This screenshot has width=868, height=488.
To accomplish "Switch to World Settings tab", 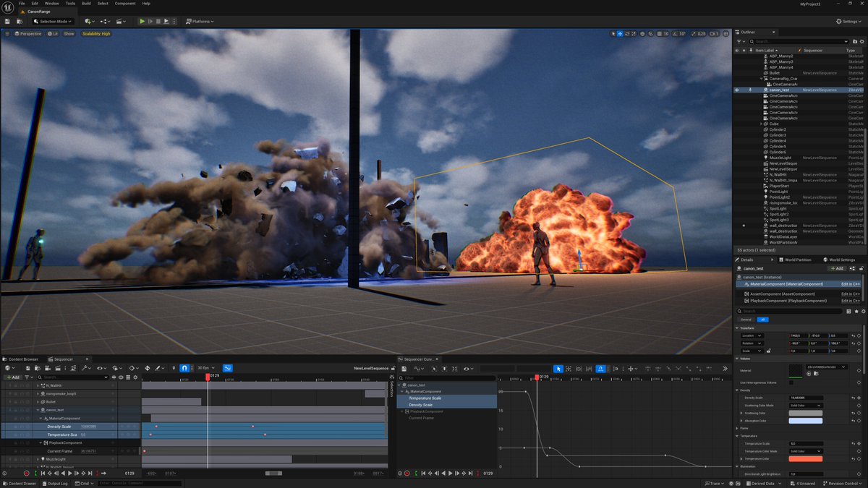I will pyautogui.click(x=839, y=260).
